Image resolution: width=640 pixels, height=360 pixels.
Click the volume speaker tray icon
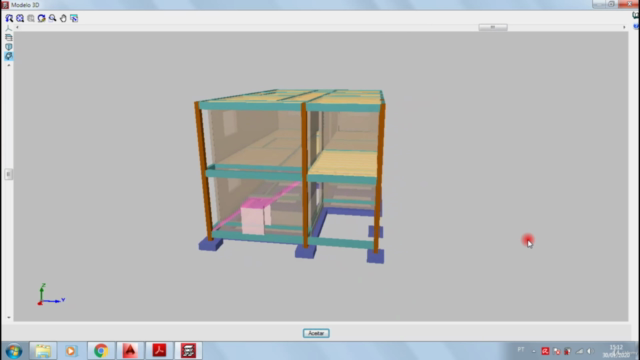click(x=590, y=351)
